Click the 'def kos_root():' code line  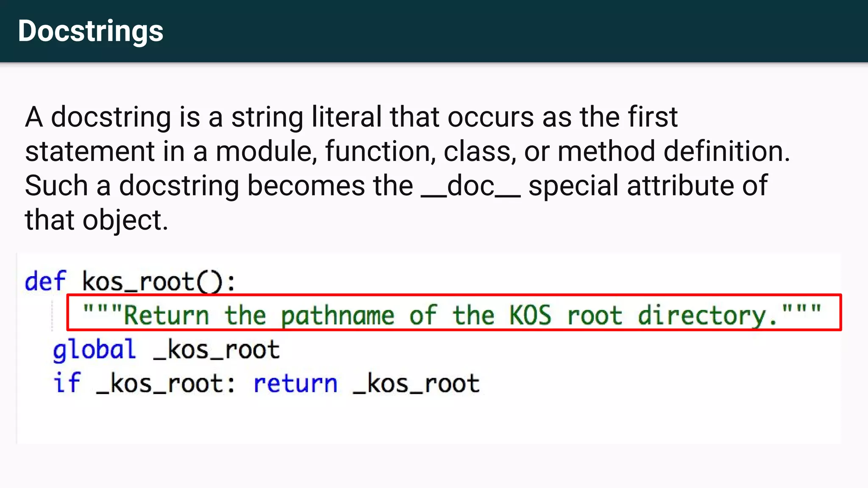130,281
